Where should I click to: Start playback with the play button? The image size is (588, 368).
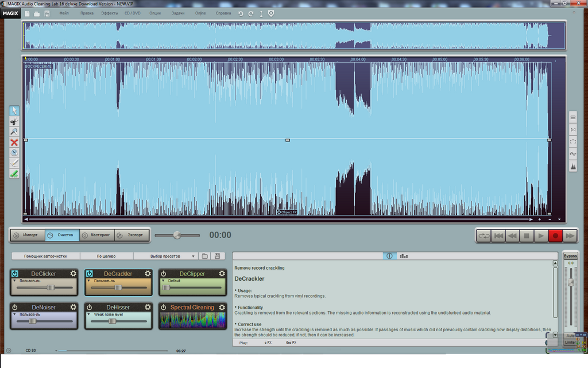point(541,236)
